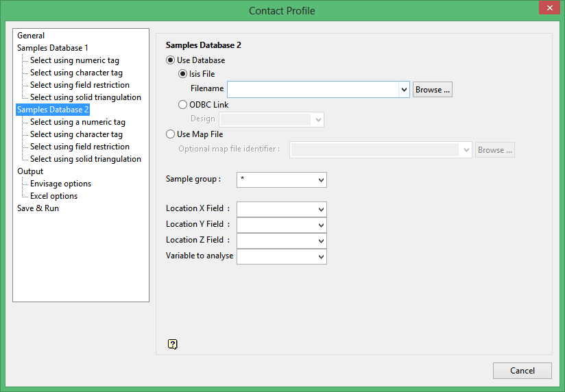Navigate to Excel options
Screen dimensions: 565x392
click(53, 196)
